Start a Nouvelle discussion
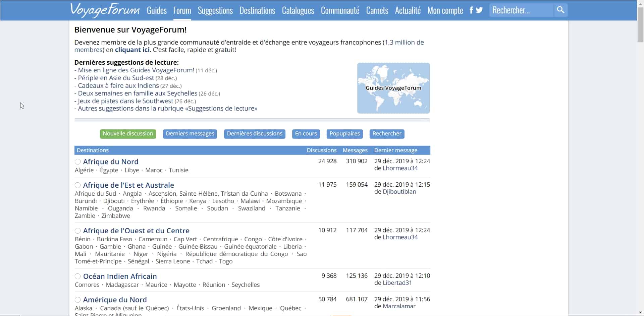 [128, 134]
